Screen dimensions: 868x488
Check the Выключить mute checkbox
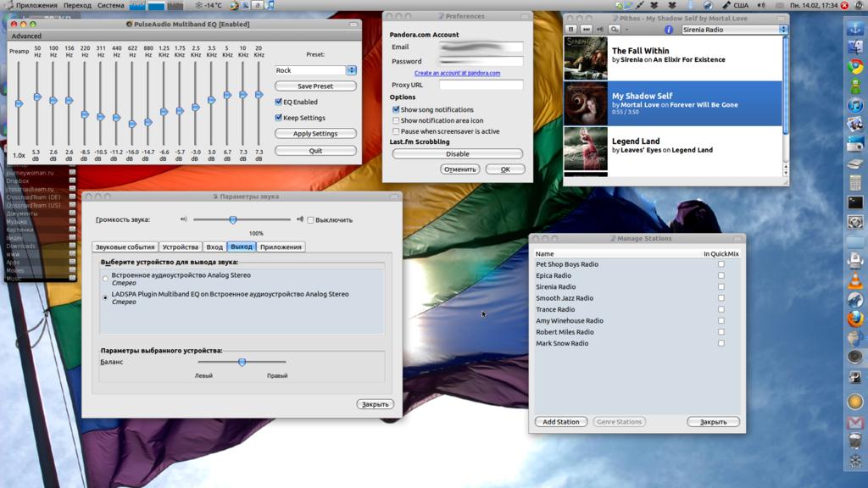click(x=310, y=219)
